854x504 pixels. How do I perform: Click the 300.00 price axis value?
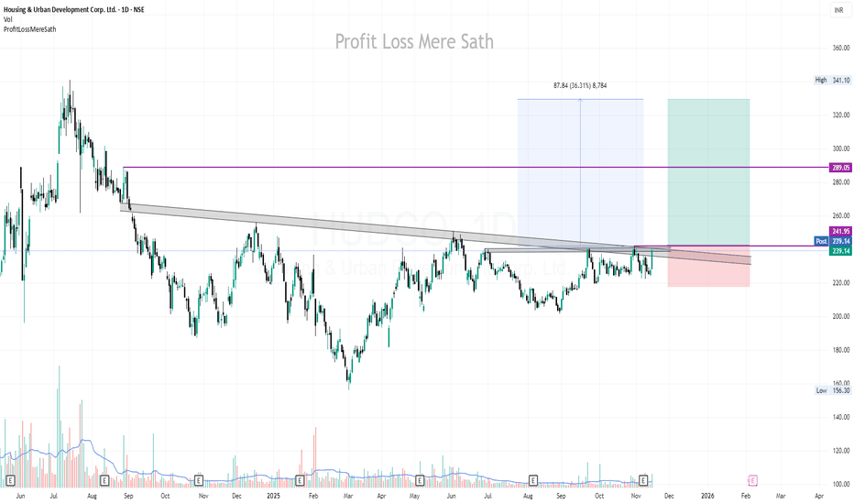[x=841, y=148]
